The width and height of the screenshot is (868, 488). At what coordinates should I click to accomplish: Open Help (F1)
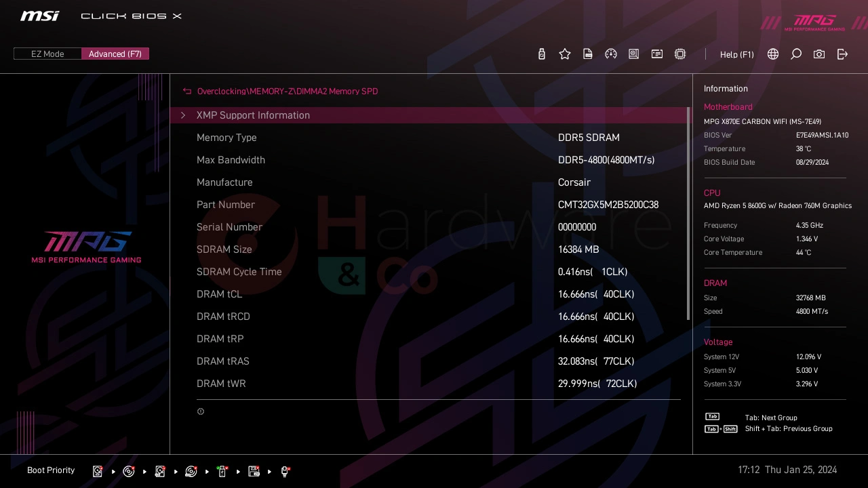click(737, 54)
